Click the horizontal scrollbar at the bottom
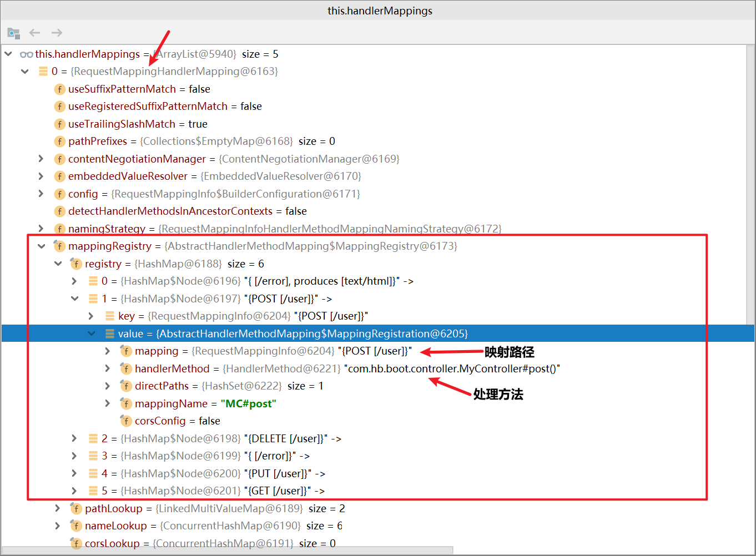 click(x=228, y=550)
